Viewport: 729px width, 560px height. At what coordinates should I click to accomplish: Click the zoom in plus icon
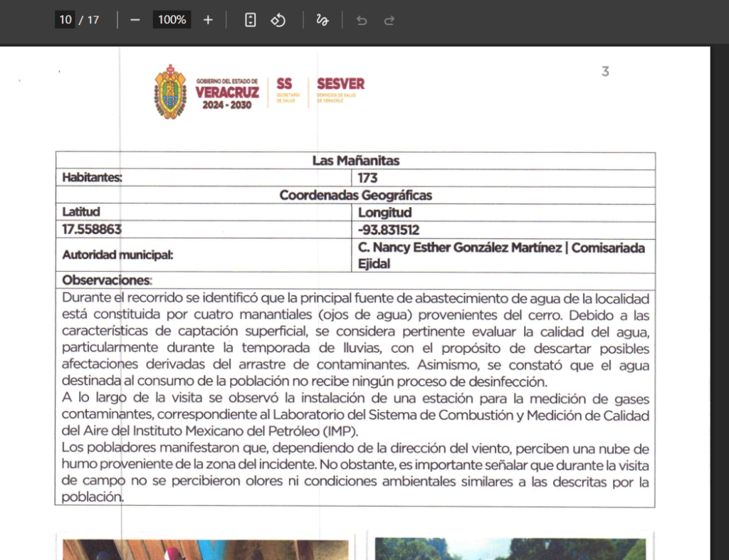pos(208,20)
